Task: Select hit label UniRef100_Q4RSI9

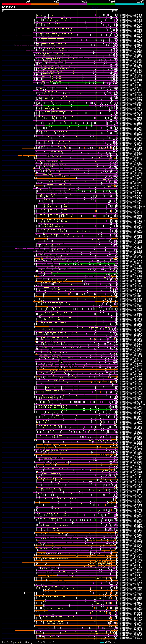Action: 131,294
